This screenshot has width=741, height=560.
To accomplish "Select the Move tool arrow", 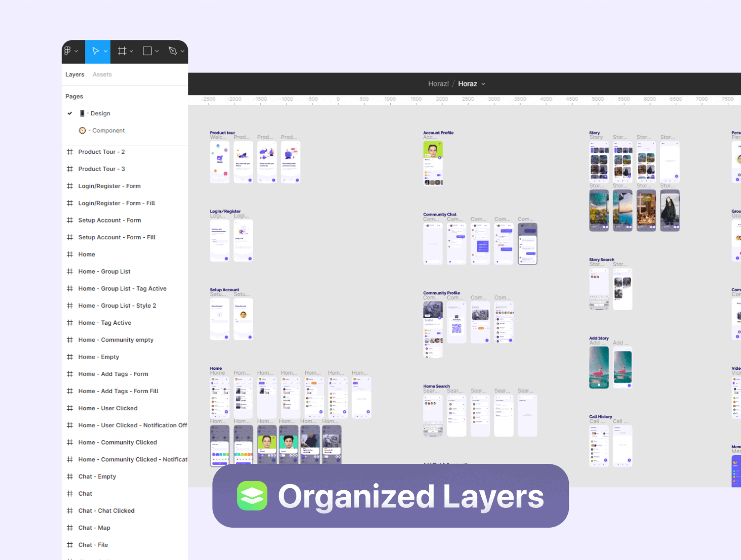I will (95, 51).
